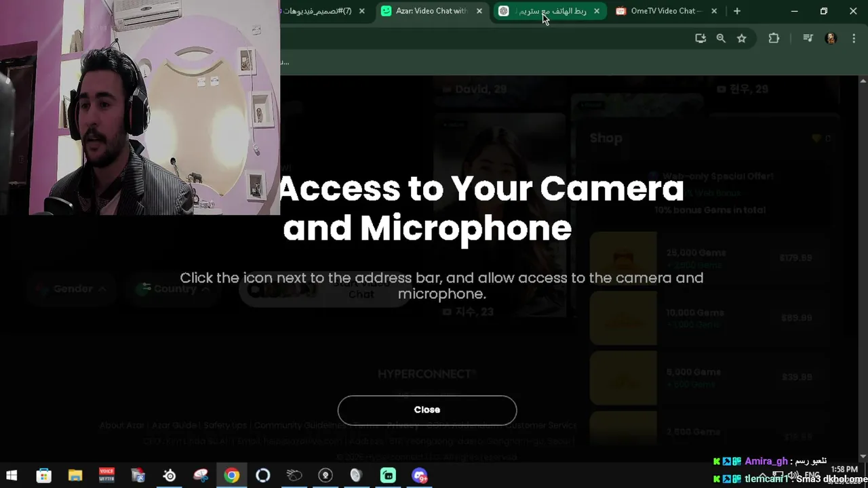
Task: Click the Amira_gh chat message overlay
Action: [x=770, y=462]
